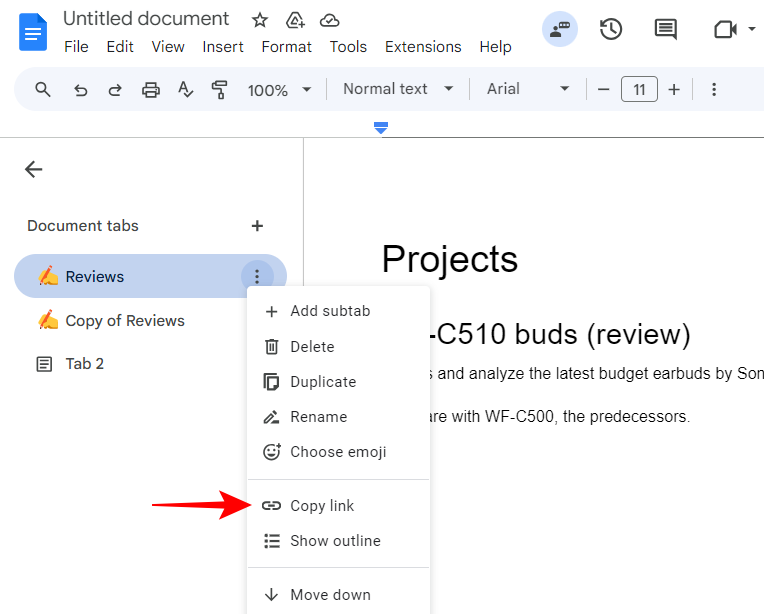Click the spelling and grammar check icon
The height and width of the screenshot is (614, 764).
[185, 90]
